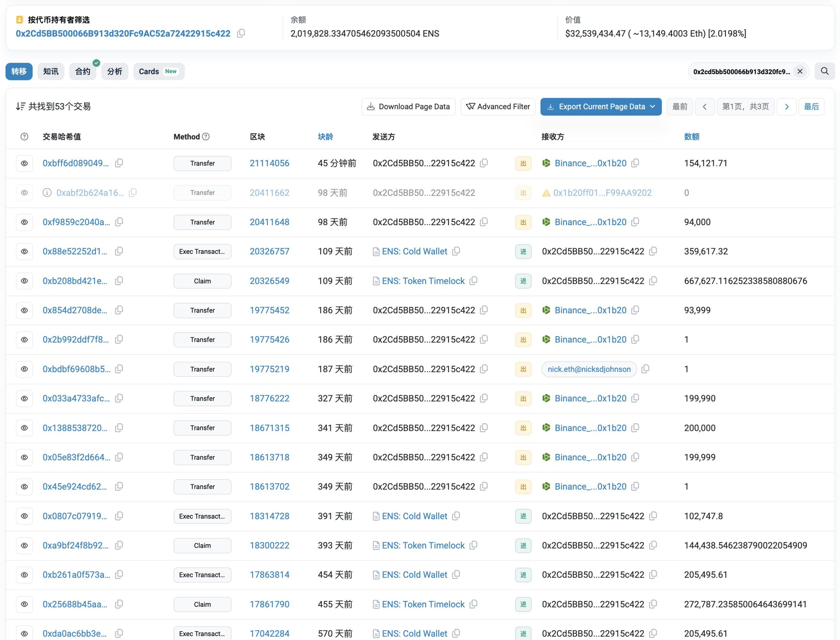840x640 pixels.
Task: Copy transaction hash 0xbff6d089049
Action: click(x=119, y=163)
